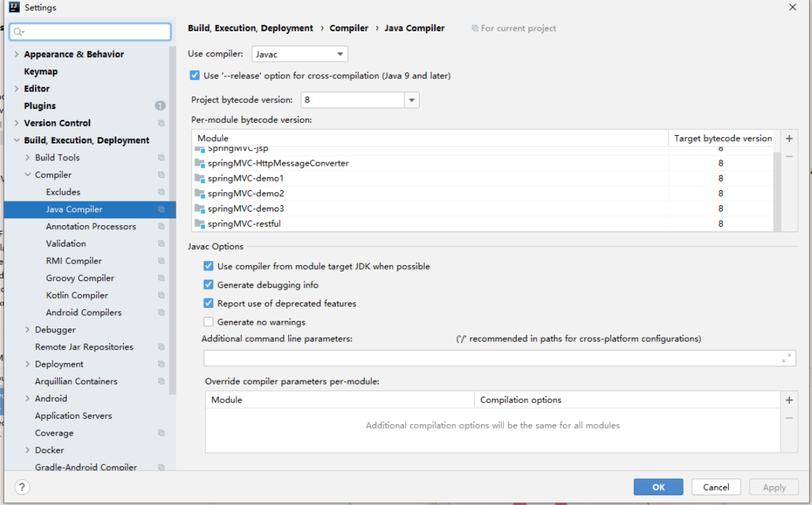Expand the Deployment node
812x505 pixels.
28,364
